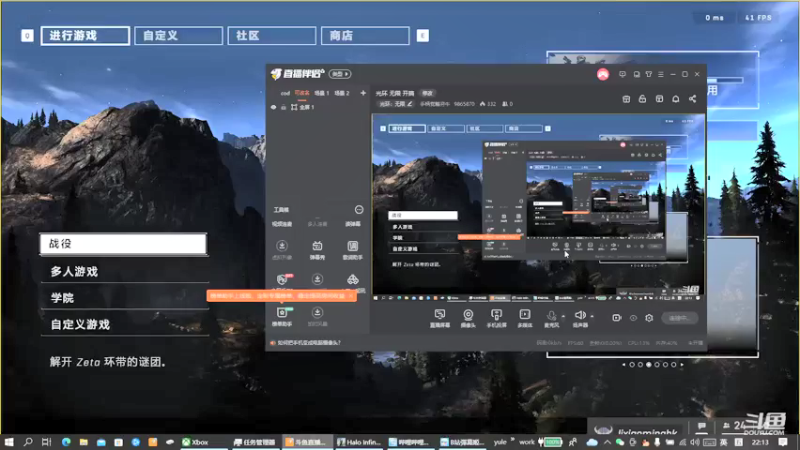The width and height of the screenshot is (800, 450).
Task: Open the microphone options arrow
Action: pos(563,316)
